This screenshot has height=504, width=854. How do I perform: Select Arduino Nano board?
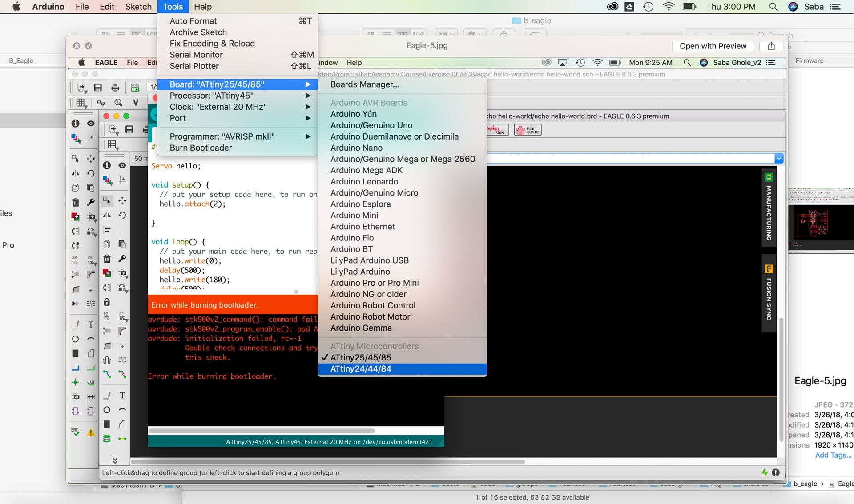point(403,148)
